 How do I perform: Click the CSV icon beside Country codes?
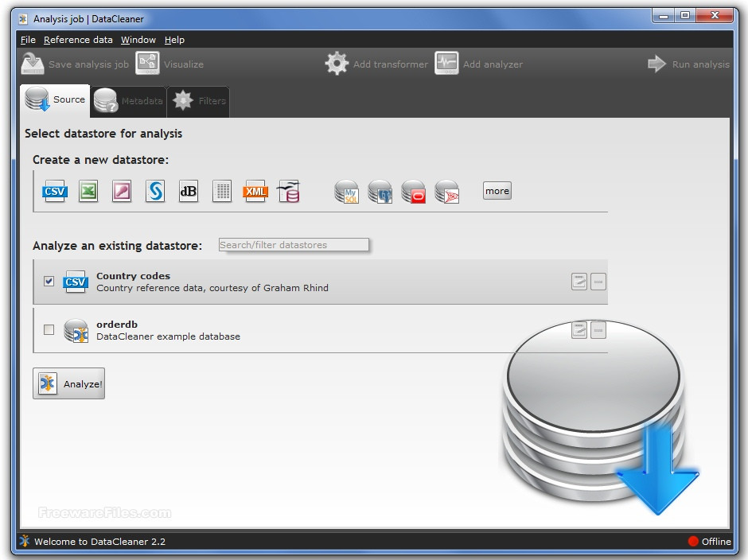(x=76, y=282)
